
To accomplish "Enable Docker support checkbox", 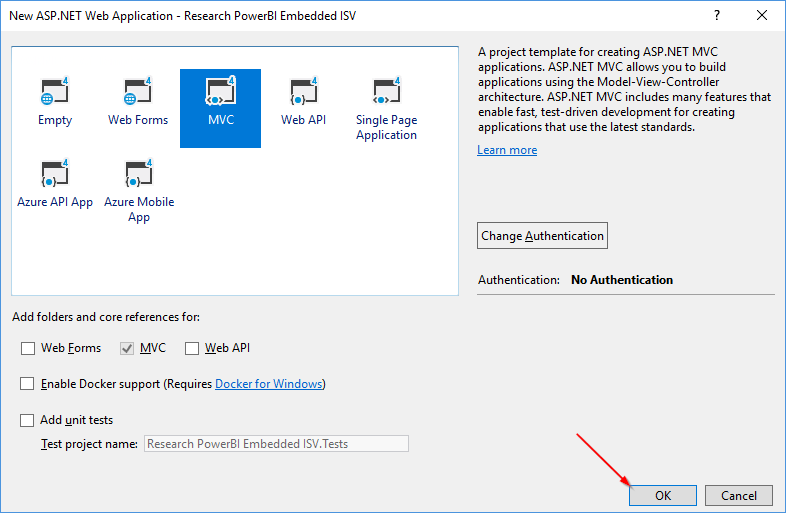I will (28, 384).
